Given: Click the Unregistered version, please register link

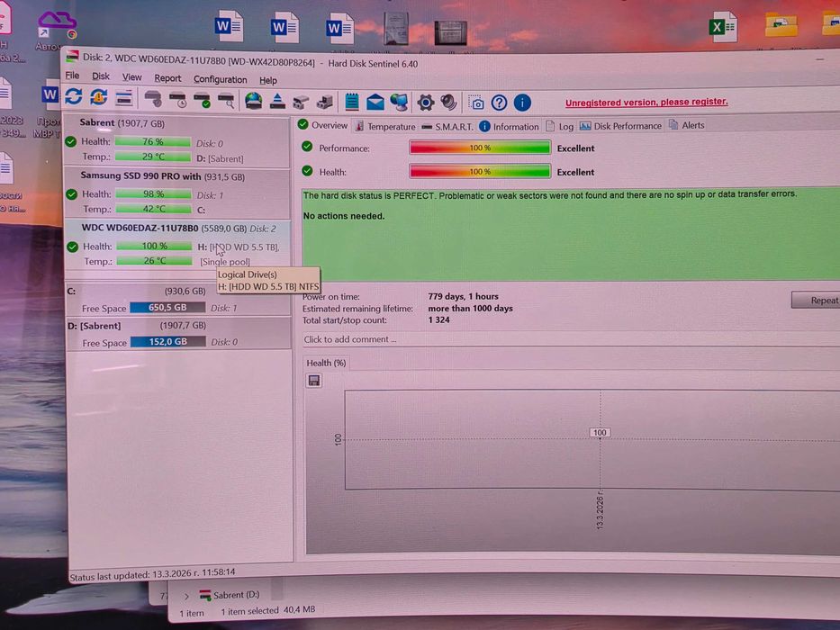Looking at the screenshot, I should [x=646, y=103].
